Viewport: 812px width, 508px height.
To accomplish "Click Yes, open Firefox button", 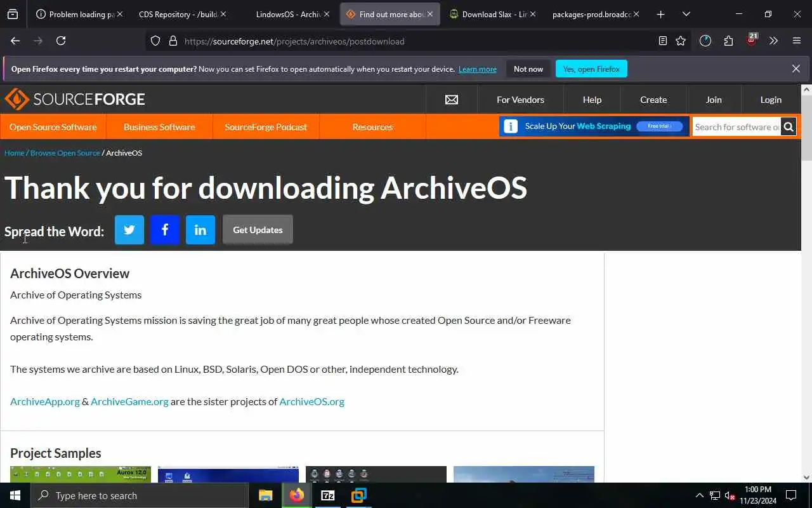I will (x=591, y=69).
